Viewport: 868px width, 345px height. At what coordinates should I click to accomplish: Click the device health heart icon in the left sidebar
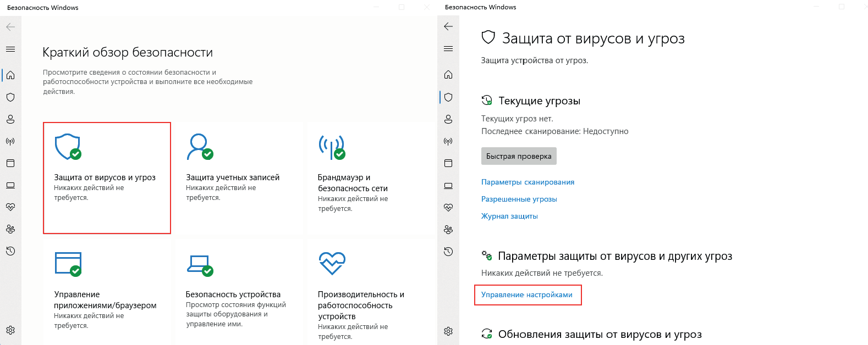[x=10, y=207]
